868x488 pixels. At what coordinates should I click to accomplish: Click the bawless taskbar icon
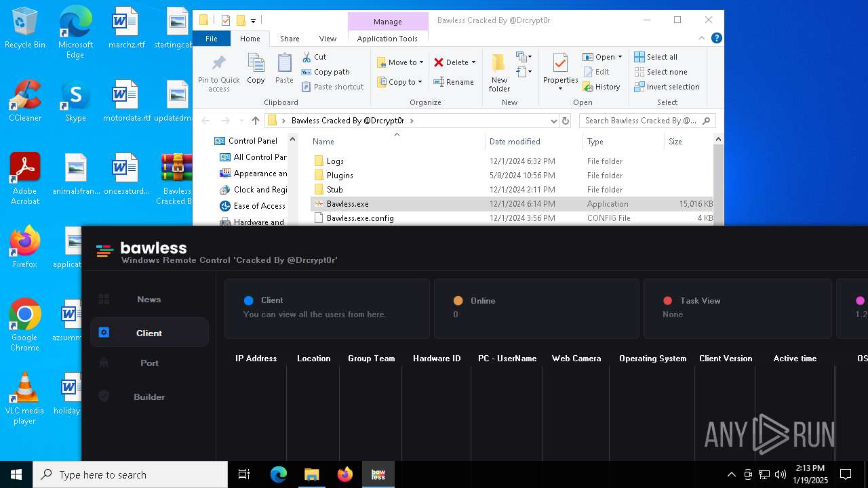[378, 474]
